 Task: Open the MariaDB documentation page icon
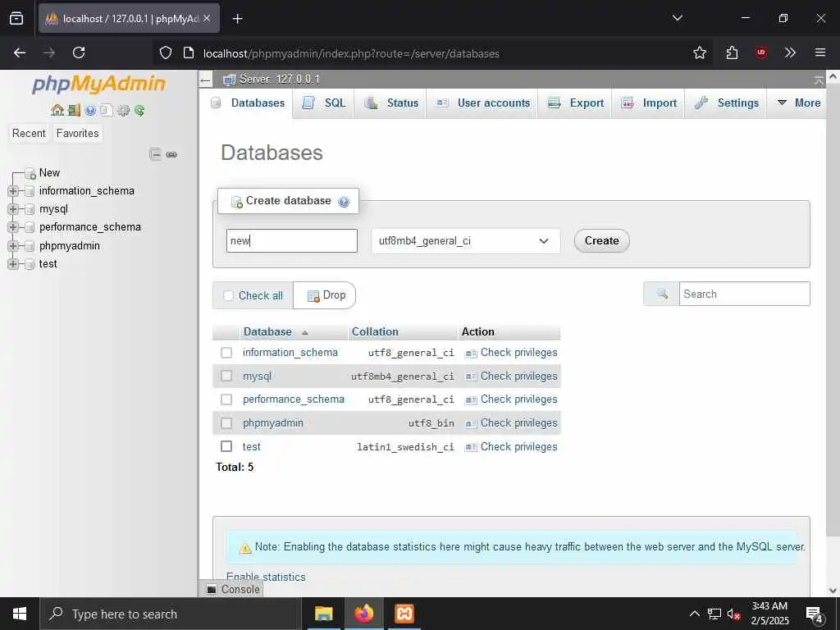pyautogui.click(x=106, y=111)
